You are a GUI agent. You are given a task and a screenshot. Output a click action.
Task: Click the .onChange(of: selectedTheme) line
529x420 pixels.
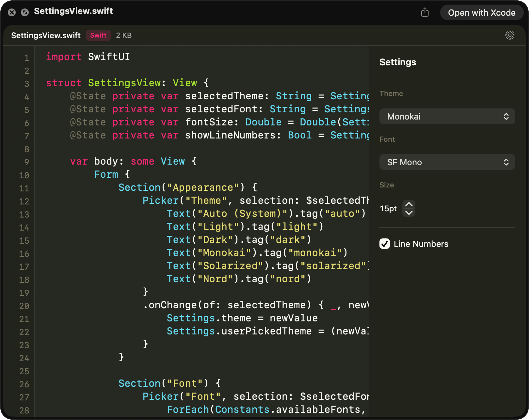(256, 305)
